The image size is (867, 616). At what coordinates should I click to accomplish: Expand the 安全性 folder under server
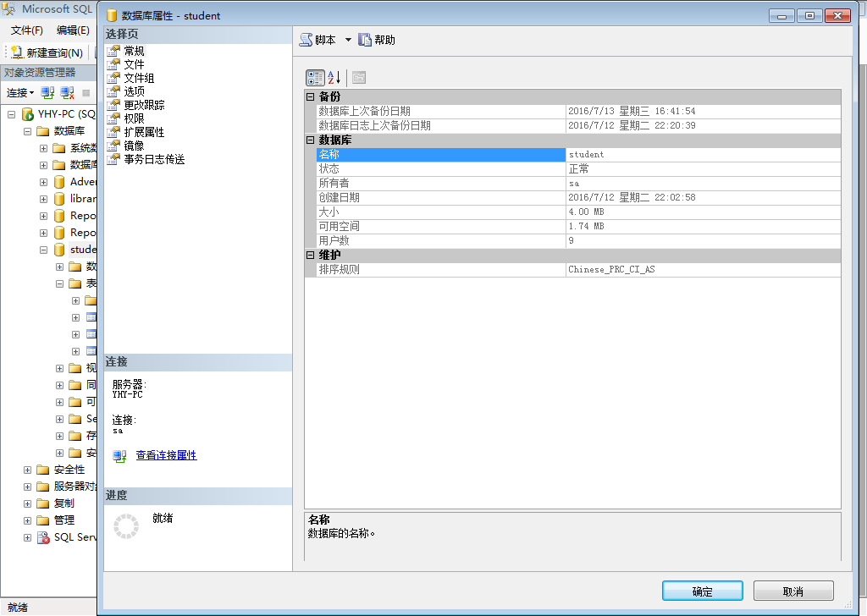[x=27, y=470]
